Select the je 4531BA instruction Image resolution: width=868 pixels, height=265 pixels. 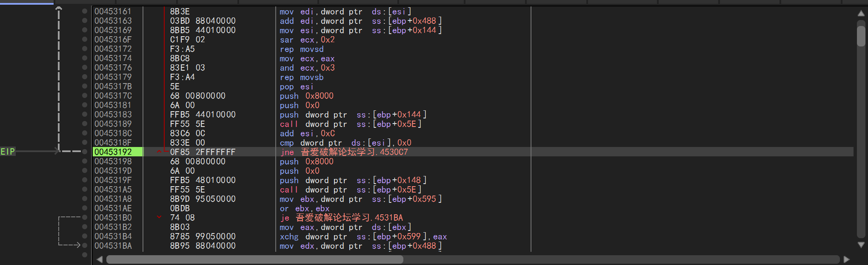click(x=341, y=218)
